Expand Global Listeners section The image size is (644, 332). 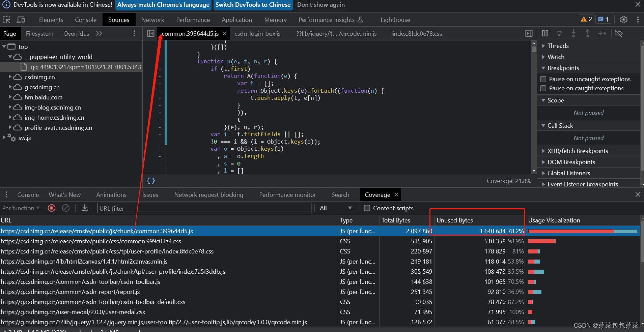point(589,173)
